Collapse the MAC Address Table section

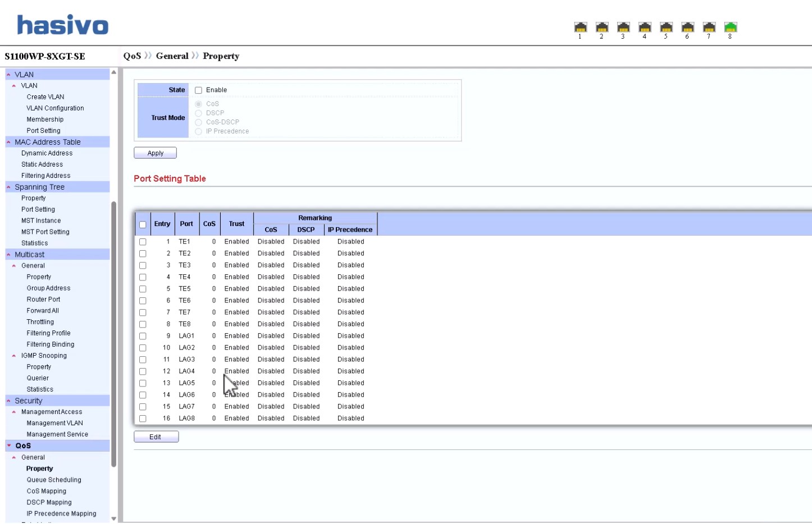pyautogui.click(x=8, y=143)
